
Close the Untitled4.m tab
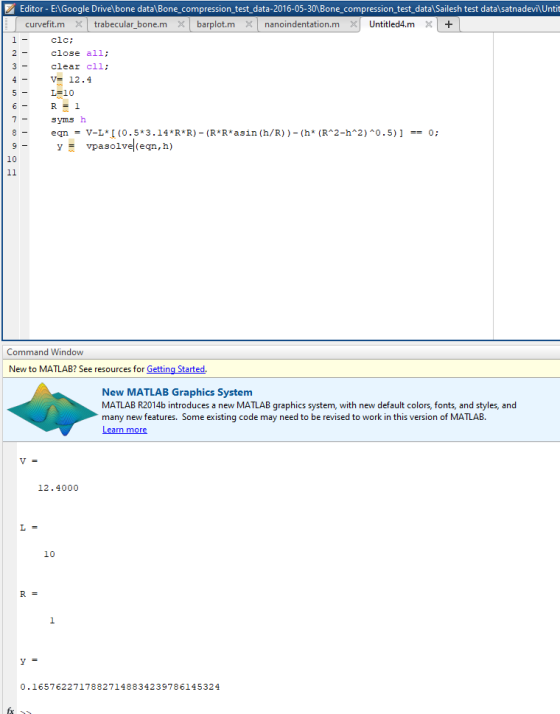point(428,24)
